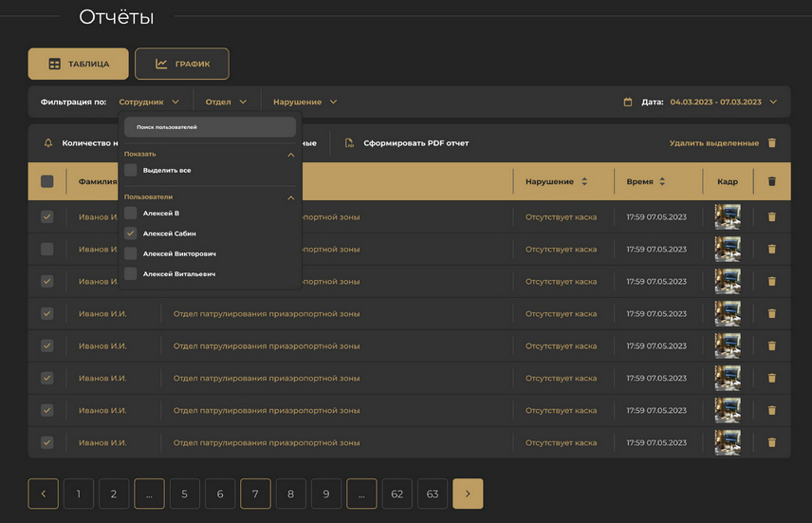Toggle the select-all checkbox in table header
812x523 pixels.
pos(47,181)
